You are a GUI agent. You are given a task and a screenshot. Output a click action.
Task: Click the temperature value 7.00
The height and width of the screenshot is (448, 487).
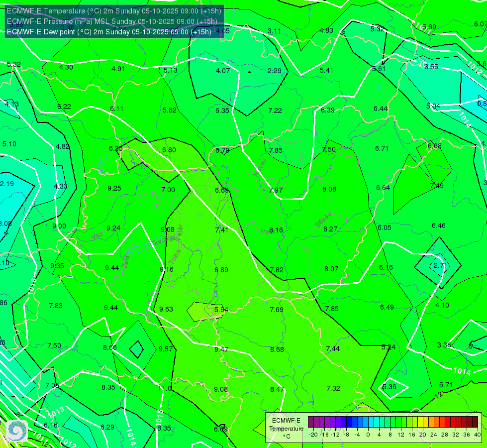point(168,190)
